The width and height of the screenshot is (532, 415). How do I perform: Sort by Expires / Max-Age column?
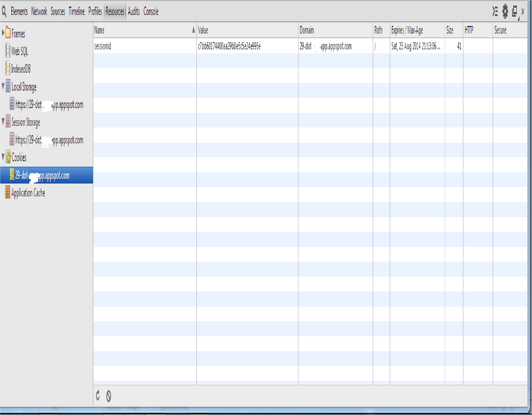407,30
